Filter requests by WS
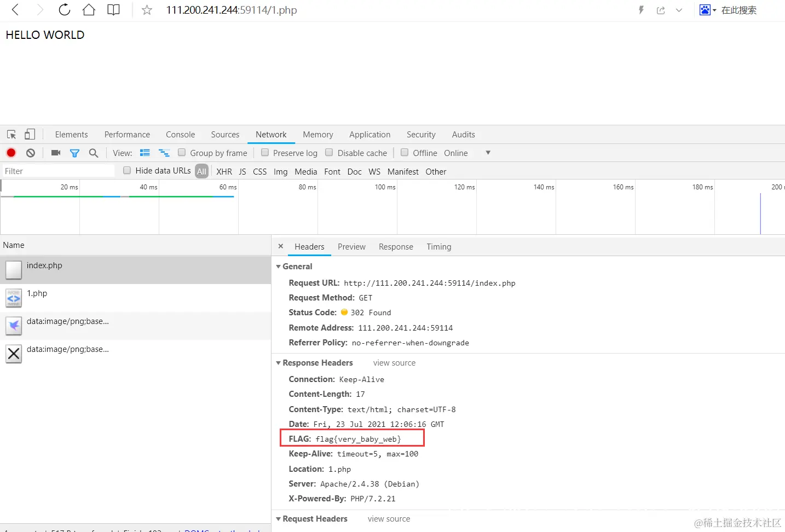The image size is (785, 532). [x=374, y=172]
